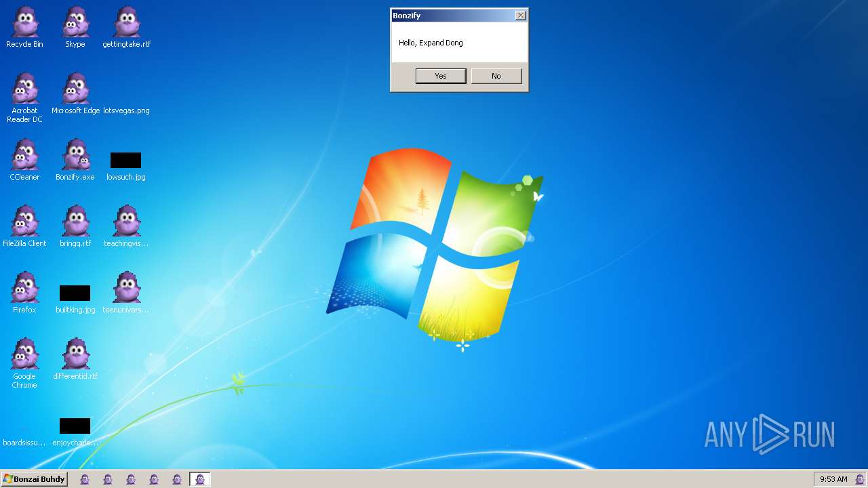Click the taskbar icon beside Start button

85,479
